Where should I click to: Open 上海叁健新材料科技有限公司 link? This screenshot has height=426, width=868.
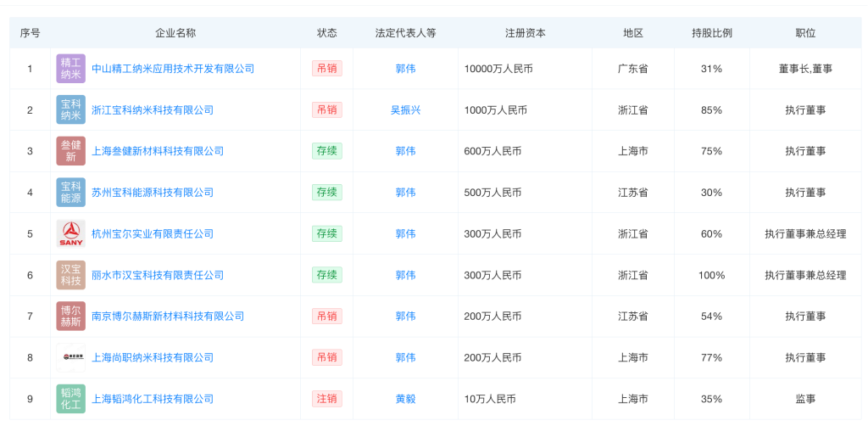(x=157, y=151)
